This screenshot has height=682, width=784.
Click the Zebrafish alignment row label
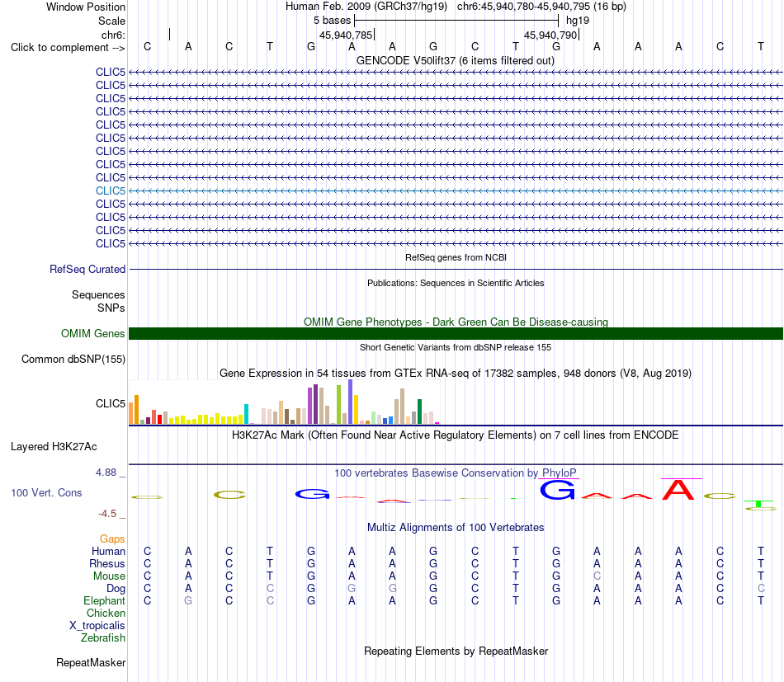(x=103, y=638)
